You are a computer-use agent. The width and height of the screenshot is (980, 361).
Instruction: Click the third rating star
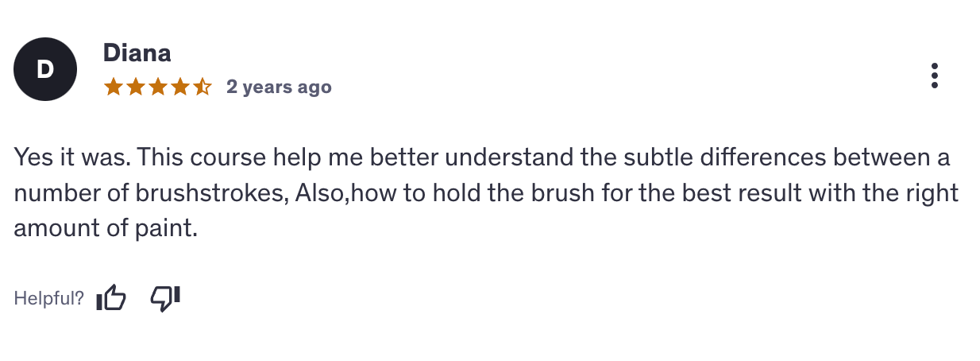pyautogui.click(x=157, y=87)
